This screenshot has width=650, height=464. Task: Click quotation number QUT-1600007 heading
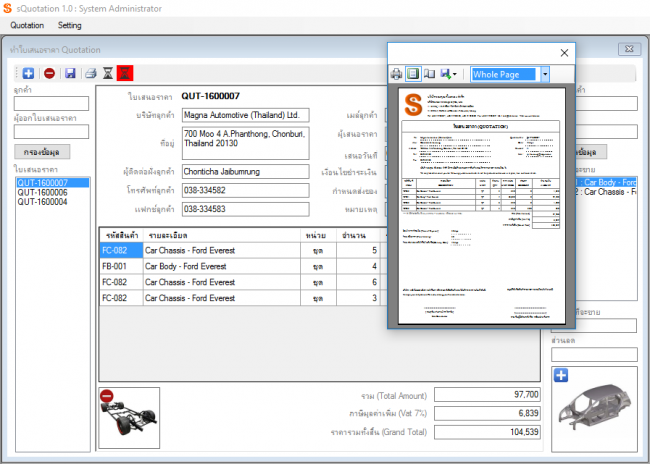pyautogui.click(x=211, y=96)
